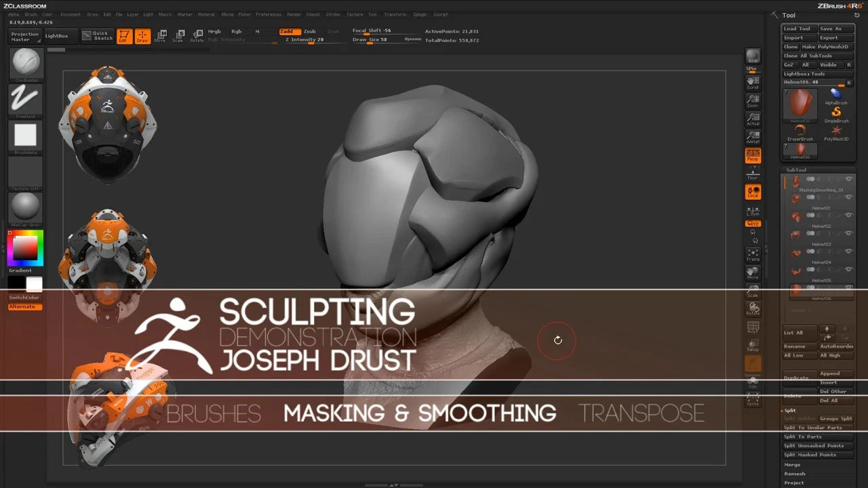Click Split Masked Points button
This screenshot has height=488, width=868.
point(818,455)
